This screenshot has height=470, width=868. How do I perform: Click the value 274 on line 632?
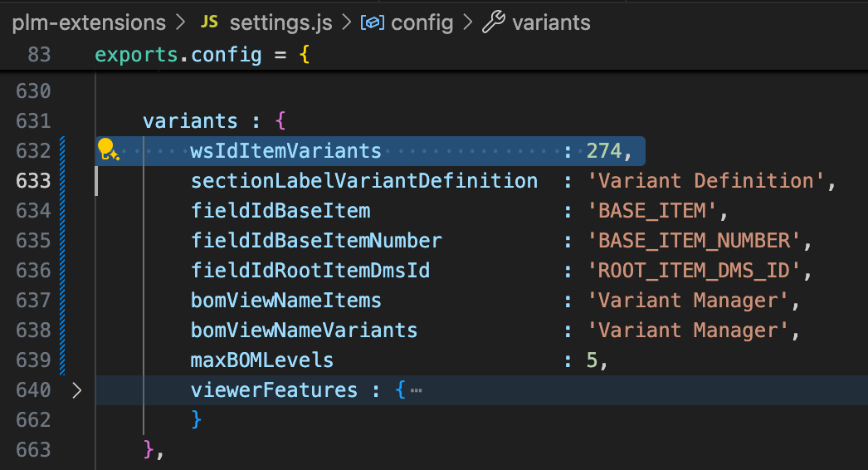tap(603, 151)
